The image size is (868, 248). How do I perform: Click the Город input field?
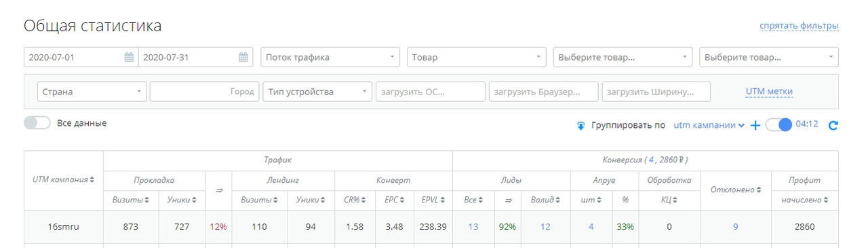[x=204, y=92]
